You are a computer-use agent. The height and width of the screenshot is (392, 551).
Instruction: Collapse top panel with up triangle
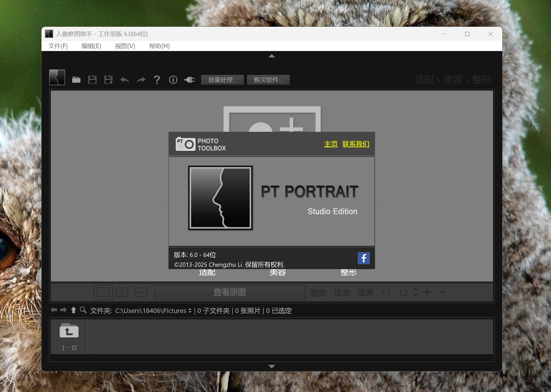tap(271, 56)
